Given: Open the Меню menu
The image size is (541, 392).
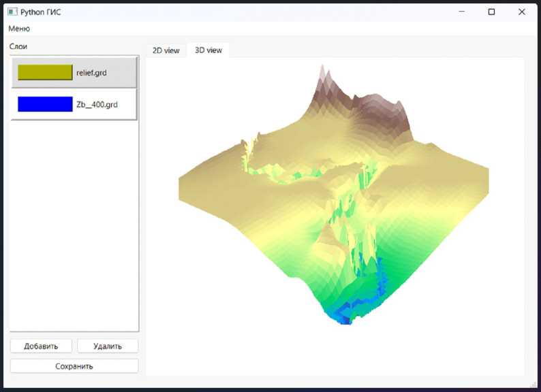Looking at the screenshot, I should [19, 29].
